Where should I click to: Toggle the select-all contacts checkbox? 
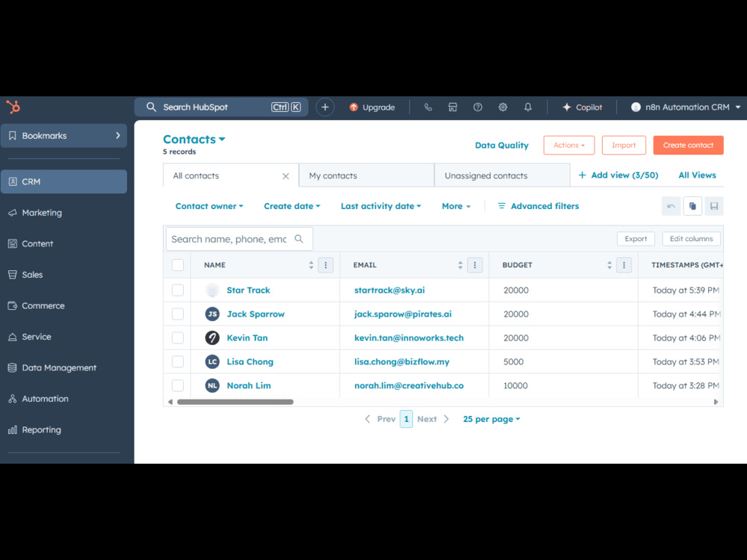click(178, 265)
